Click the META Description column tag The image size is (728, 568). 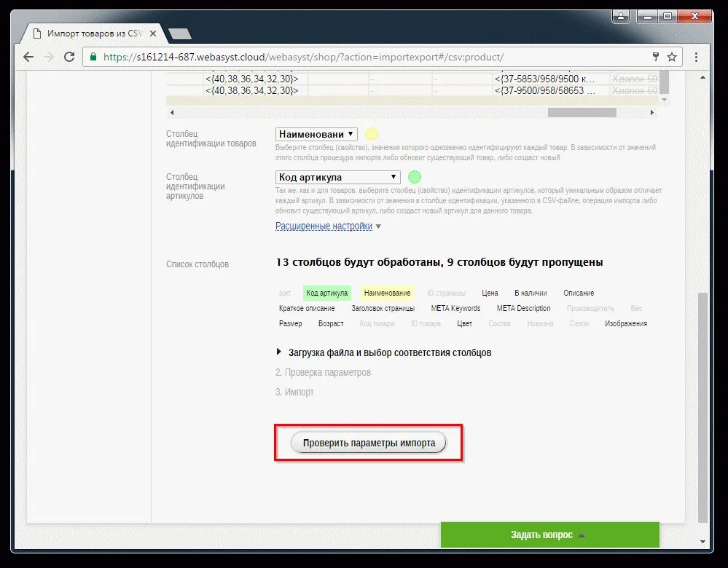click(x=524, y=308)
